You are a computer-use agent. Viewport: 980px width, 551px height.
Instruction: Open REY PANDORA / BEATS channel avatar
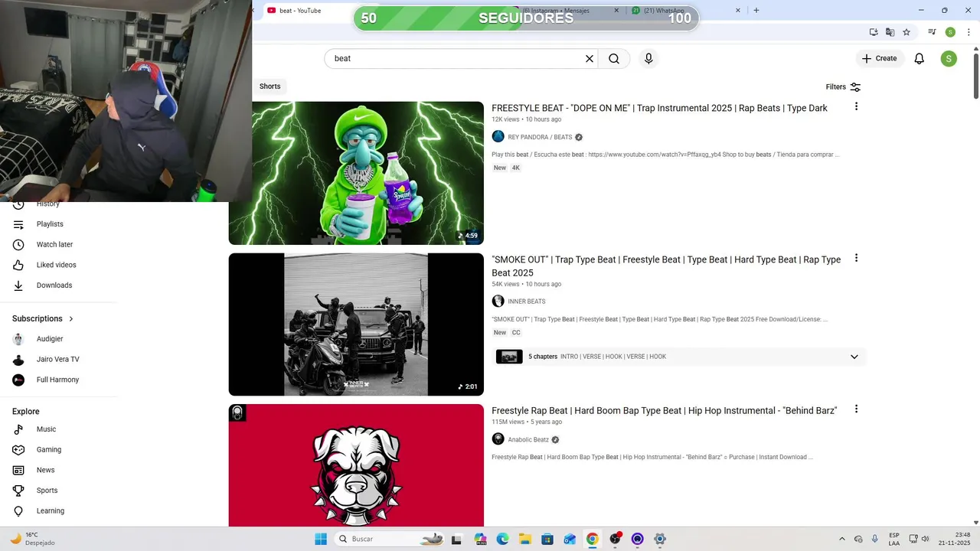[x=498, y=137]
